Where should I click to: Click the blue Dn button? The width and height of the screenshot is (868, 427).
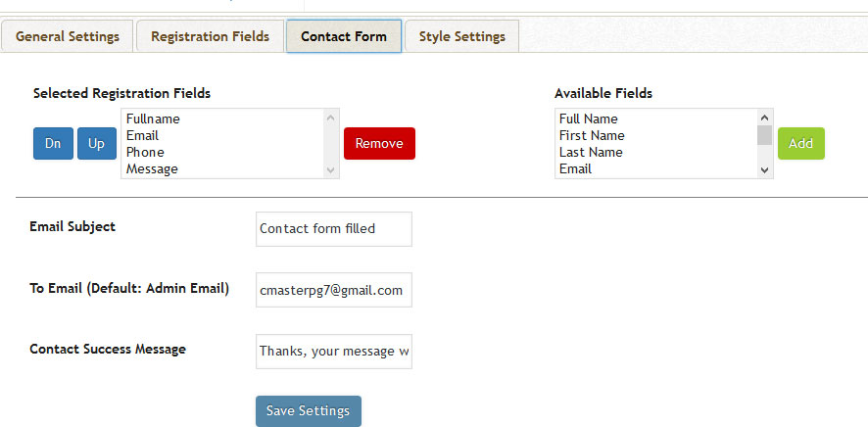click(53, 143)
